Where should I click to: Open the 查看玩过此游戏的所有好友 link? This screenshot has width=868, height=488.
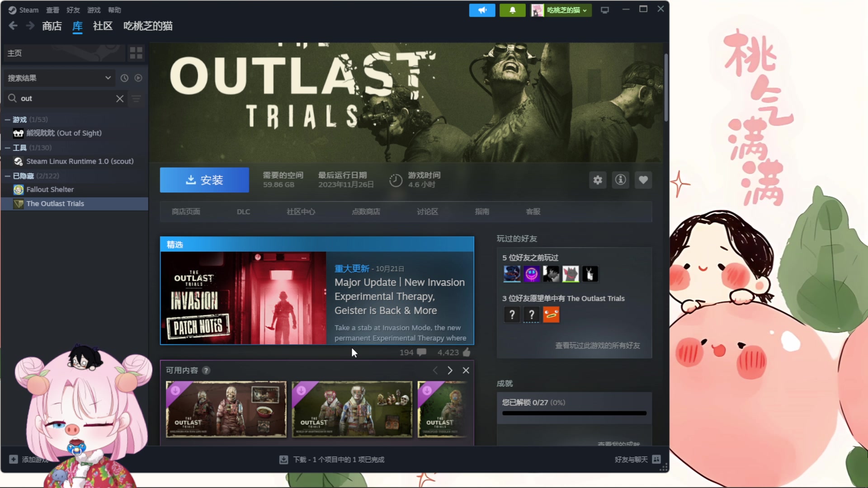[x=597, y=345]
